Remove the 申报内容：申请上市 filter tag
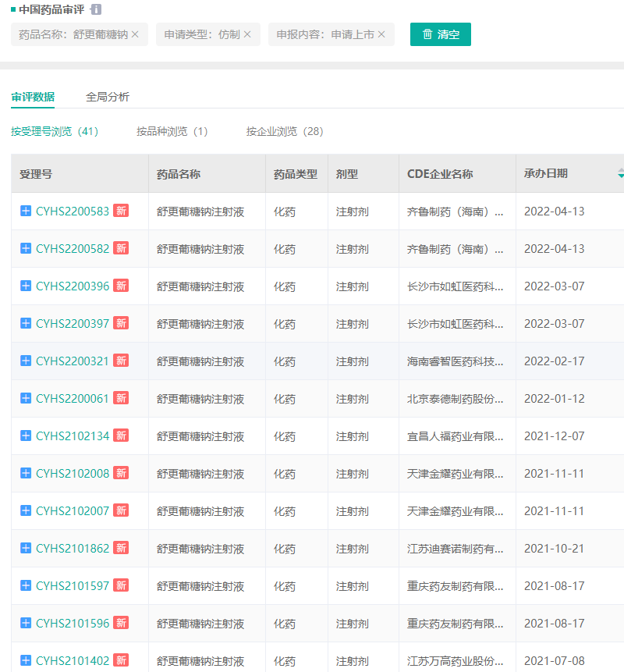Screen dimensions: 624x672 pos(381,34)
